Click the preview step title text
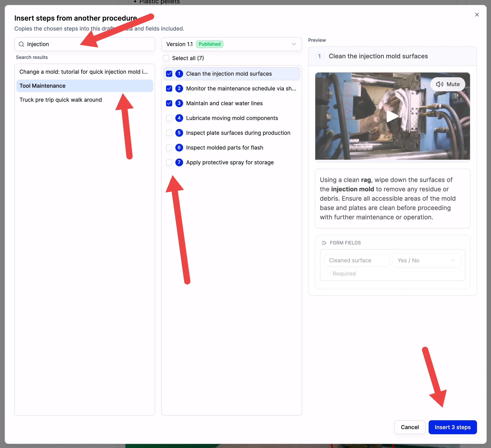 [x=378, y=56]
